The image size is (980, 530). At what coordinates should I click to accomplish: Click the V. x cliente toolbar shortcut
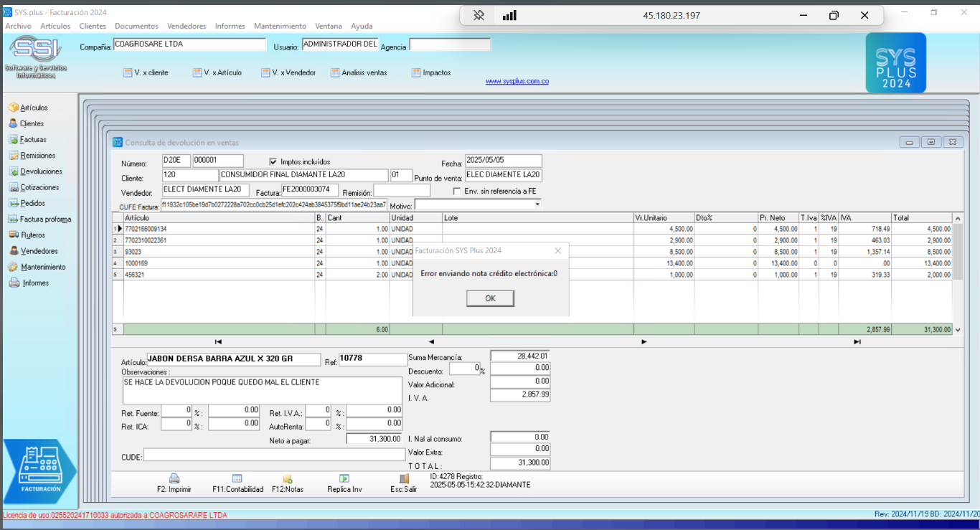[146, 72]
